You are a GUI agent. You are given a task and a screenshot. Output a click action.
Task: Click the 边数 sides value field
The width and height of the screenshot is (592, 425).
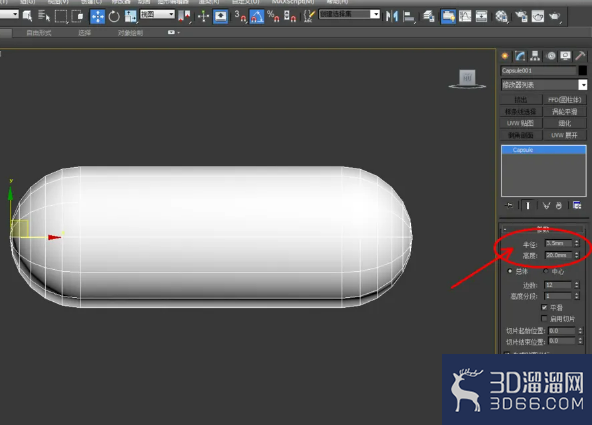pyautogui.click(x=558, y=285)
